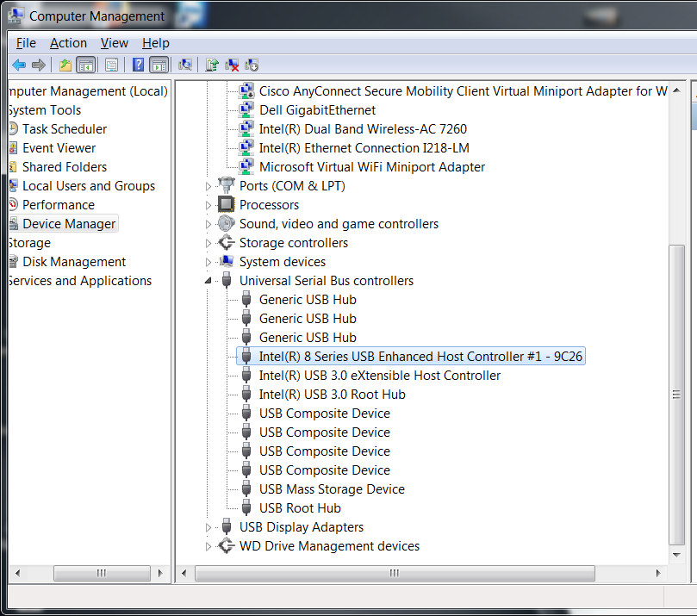Viewport: 697px width, 616px height.
Task: Select Intel(R) Ethernet Connection I218-LM
Action: [364, 148]
